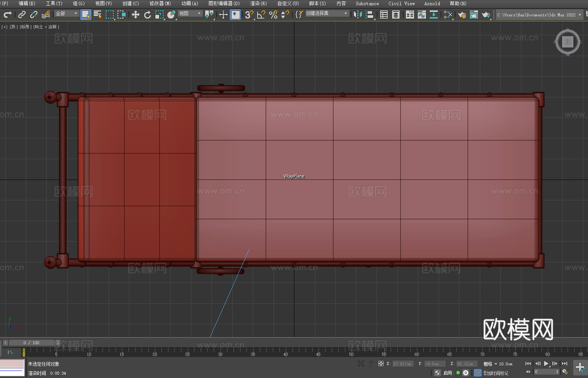Open Curve Editor icon
Image resolution: width=588 pixels, height=378 pixels.
(x=422, y=14)
